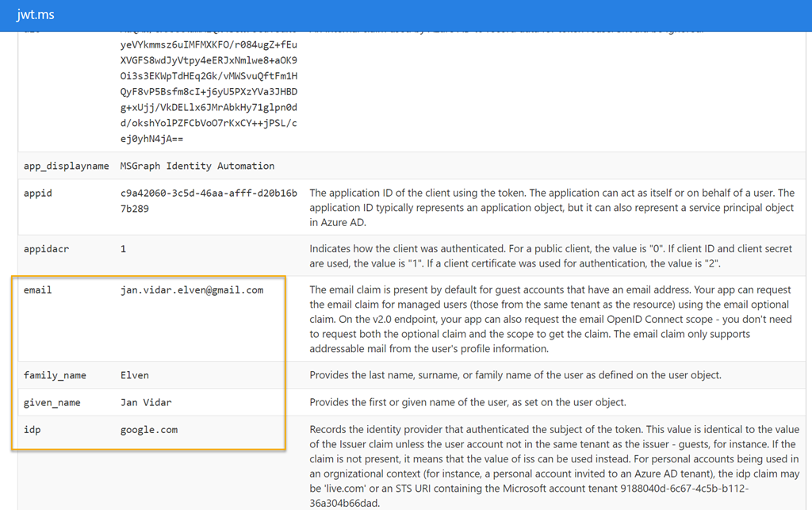This screenshot has height=510, width=812.
Task: Select the app_displayname claim label
Action: click(x=67, y=166)
